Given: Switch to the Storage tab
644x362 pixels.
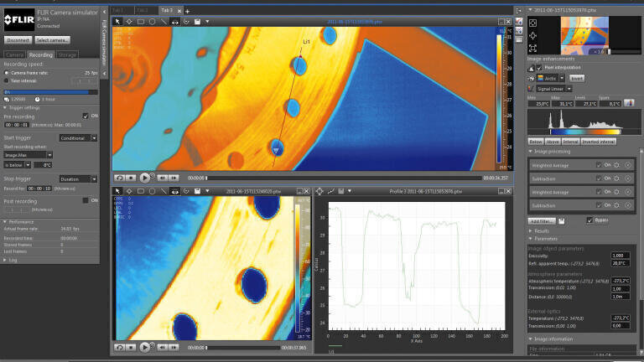Looking at the screenshot, I should pyautogui.click(x=67, y=54).
